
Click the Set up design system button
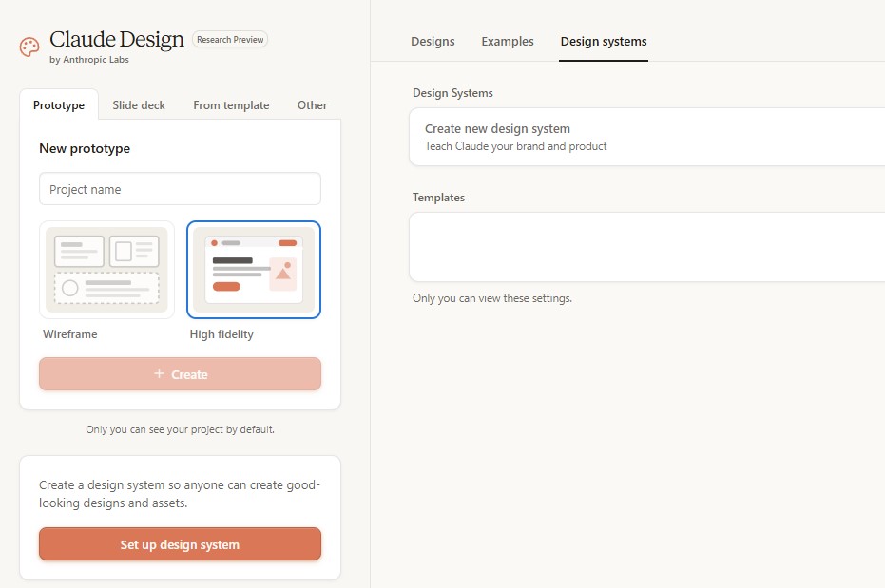click(180, 544)
